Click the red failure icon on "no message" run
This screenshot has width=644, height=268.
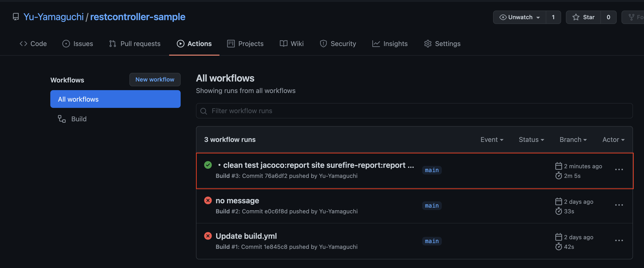pos(208,200)
